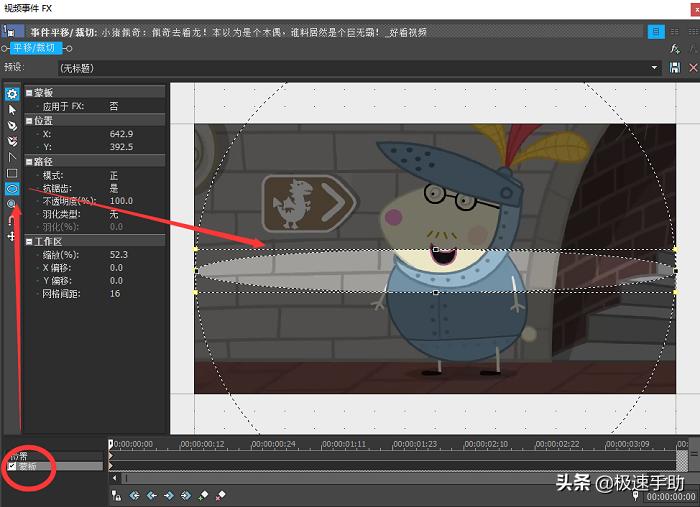Click the 00:00:03:09 ruler mark

627,444
